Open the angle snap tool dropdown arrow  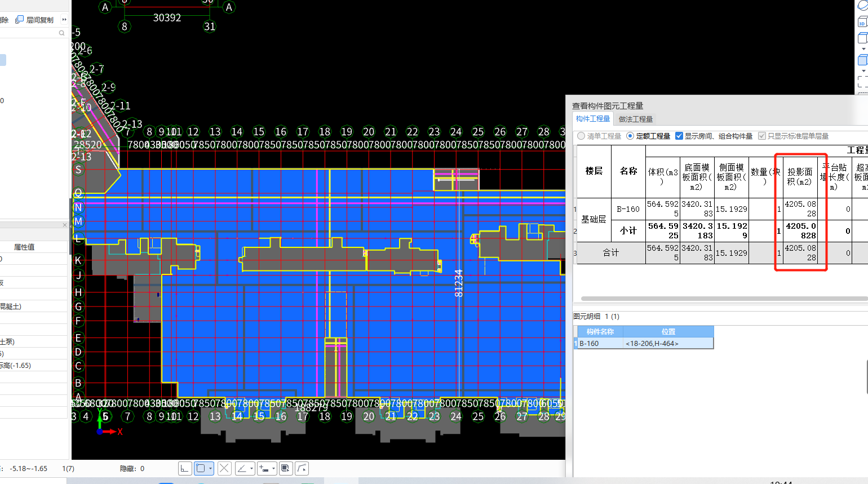click(x=251, y=468)
